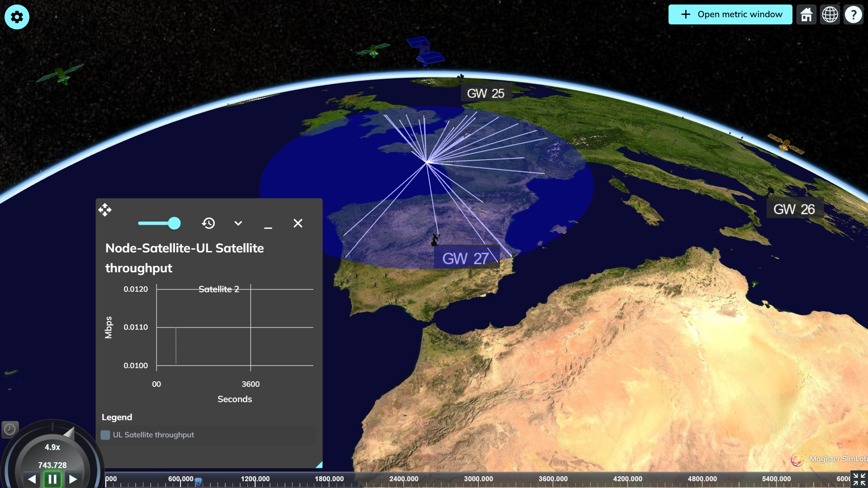
Task: Open the help question mark icon
Action: [x=853, y=14]
